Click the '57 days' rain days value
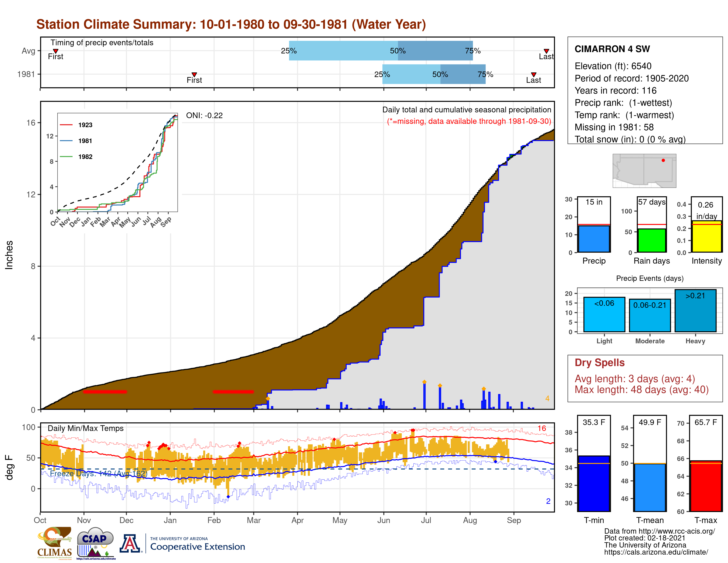This screenshot has width=728, height=563. [x=652, y=202]
